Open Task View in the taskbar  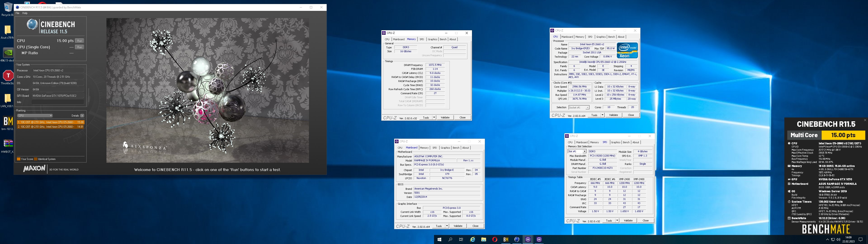pyautogui.click(x=461, y=239)
